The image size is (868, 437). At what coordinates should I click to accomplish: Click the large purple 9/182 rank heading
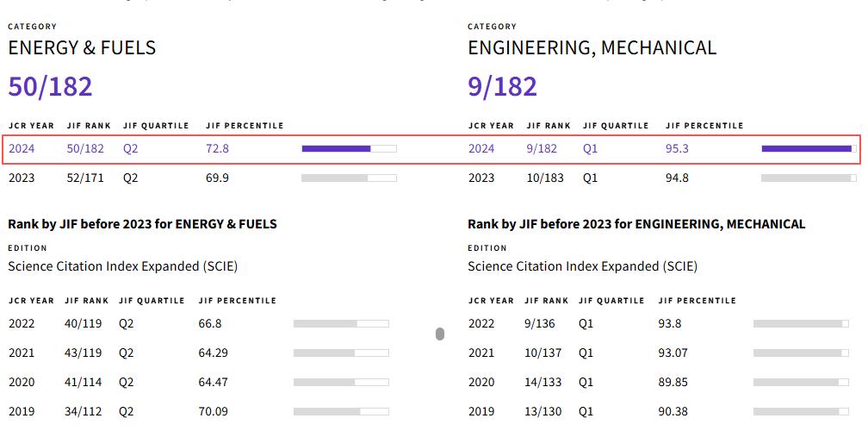503,86
